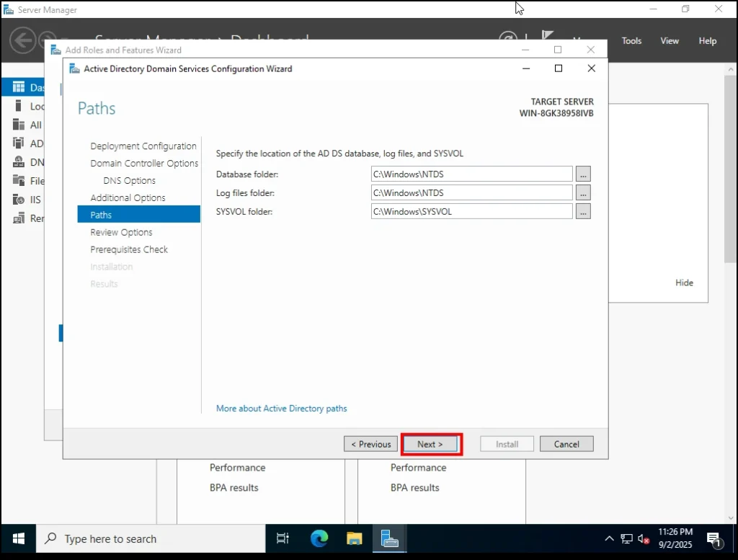Open right Performance entry in dashboard tile

point(418,467)
